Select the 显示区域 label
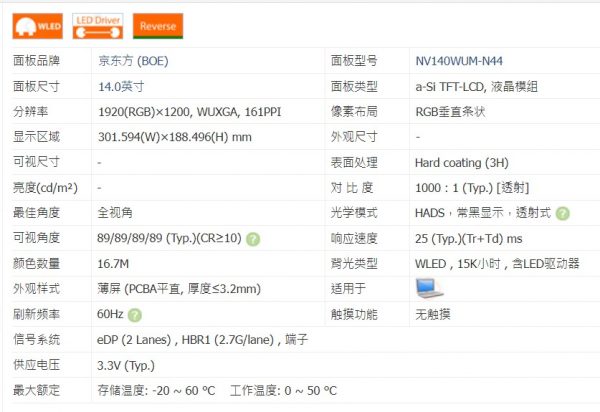Screen dimensions: 600x412 coord(36,137)
